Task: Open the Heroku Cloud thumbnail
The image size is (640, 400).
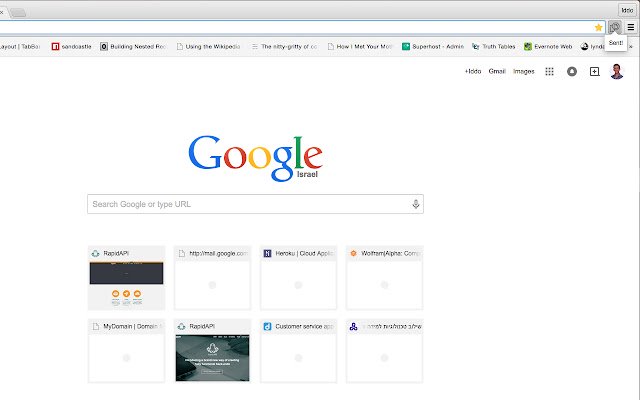Action: [298, 278]
